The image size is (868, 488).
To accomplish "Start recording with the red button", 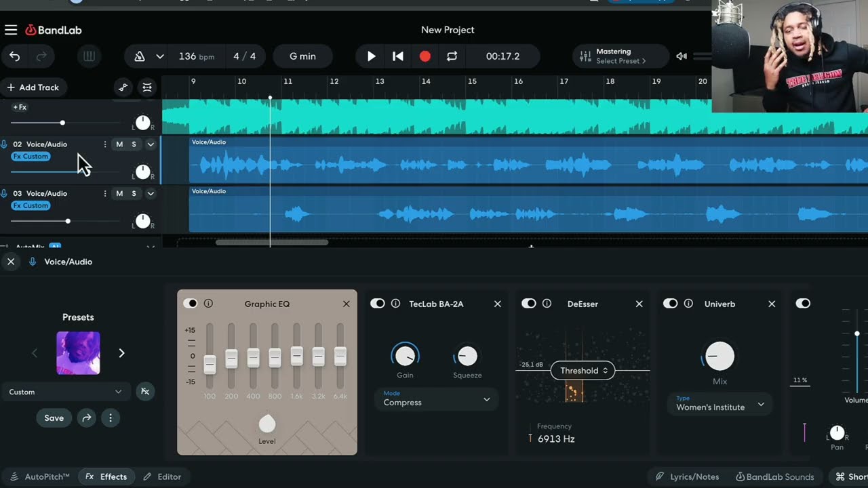I will [x=425, y=56].
